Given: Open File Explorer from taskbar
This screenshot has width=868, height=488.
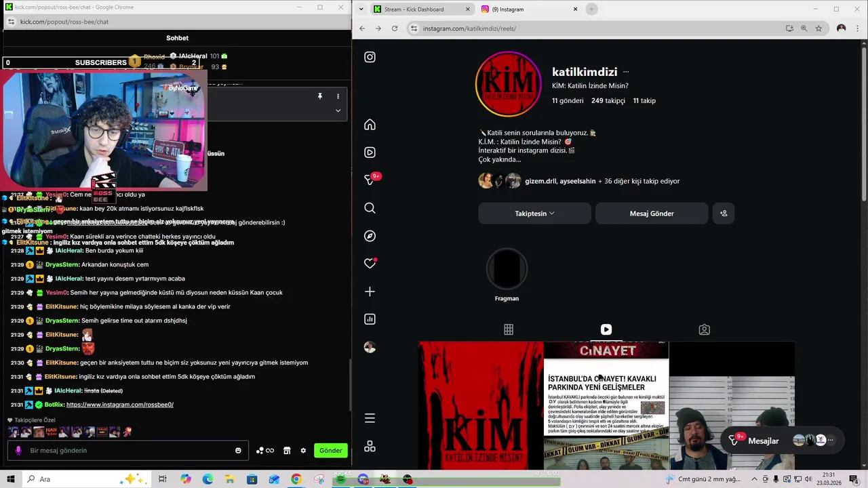Looking at the screenshot, I should (x=230, y=479).
